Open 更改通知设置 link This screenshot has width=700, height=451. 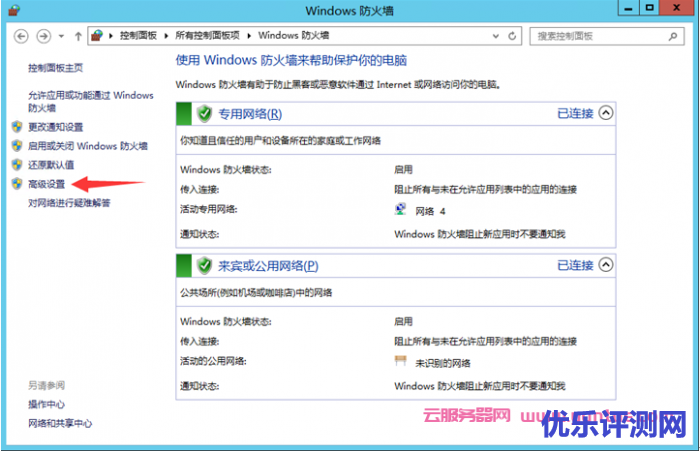coord(55,127)
